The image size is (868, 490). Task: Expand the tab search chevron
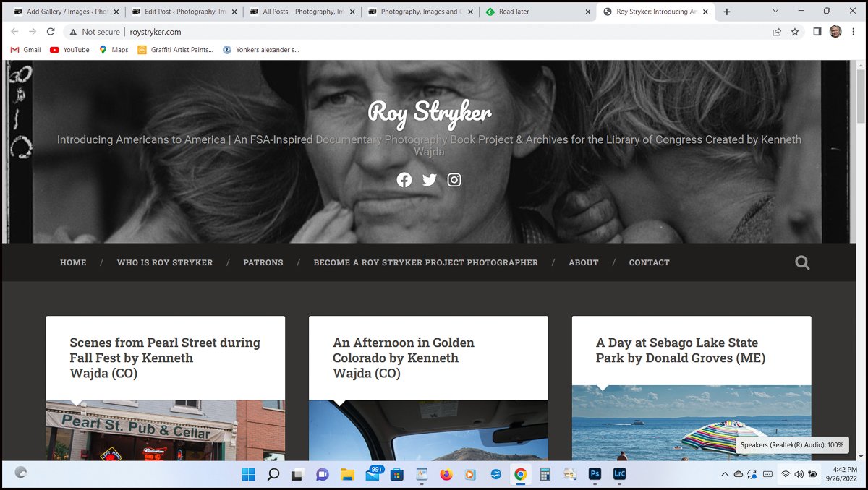(x=775, y=12)
